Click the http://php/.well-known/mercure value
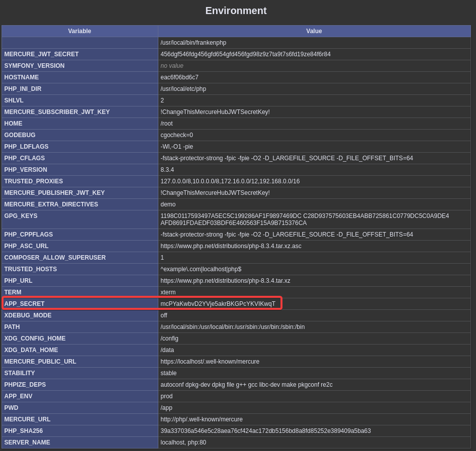476x451 pixels. pyautogui.click(x=201, y=419)
